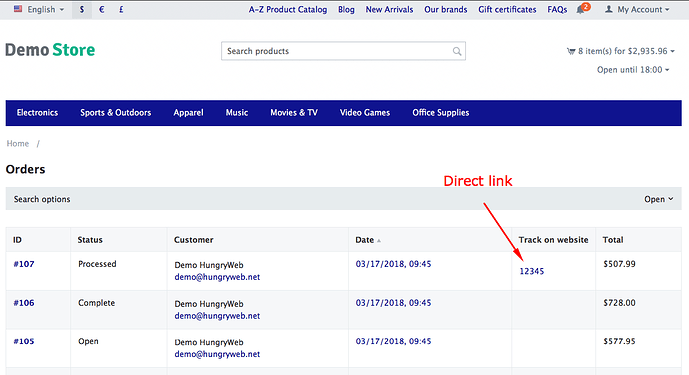Screen dimensions: 689x375
Task: Click the Customer column header
Action: pyautogui.click(x=194, y=240)
